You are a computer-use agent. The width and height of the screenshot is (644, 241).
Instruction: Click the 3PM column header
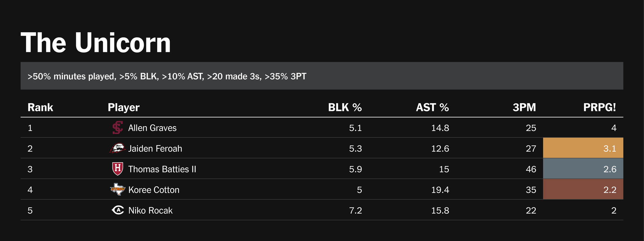coord(524,107)
